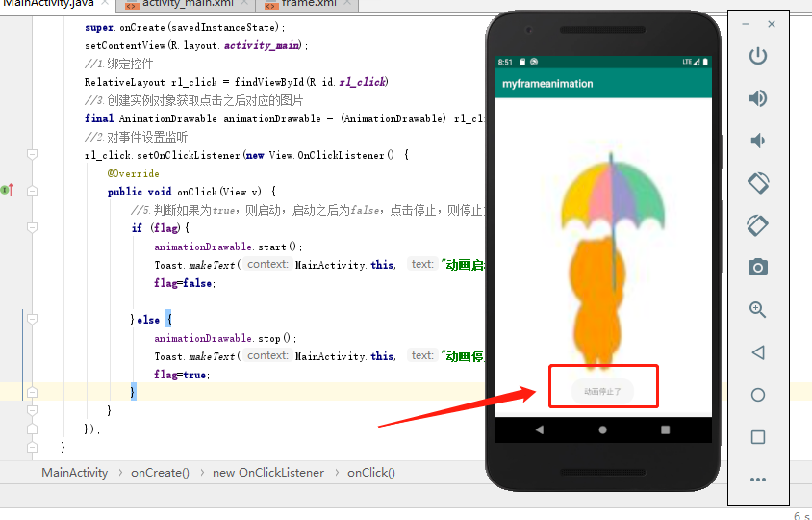This screenshot has height=520, width=812.
Task: Click the emulator sidebar Home circle icon
Action: 758,395
